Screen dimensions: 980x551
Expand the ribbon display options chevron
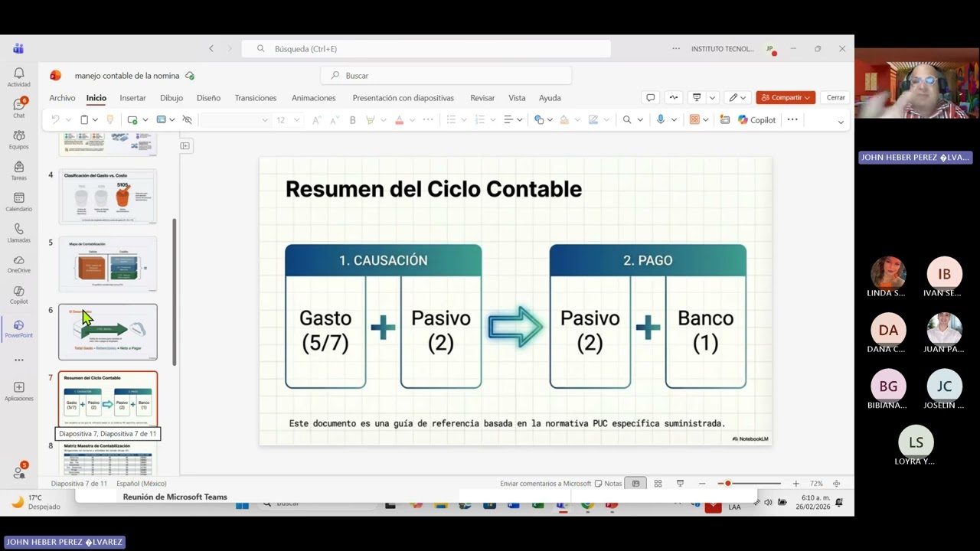[841, 122]
